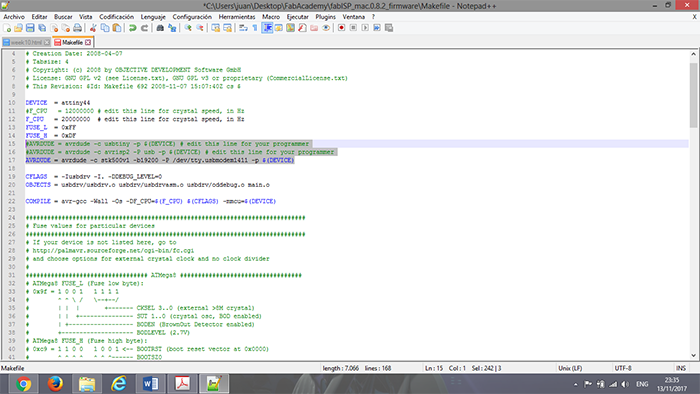Zoom out using magnifier minus icon

coord(200,28)
